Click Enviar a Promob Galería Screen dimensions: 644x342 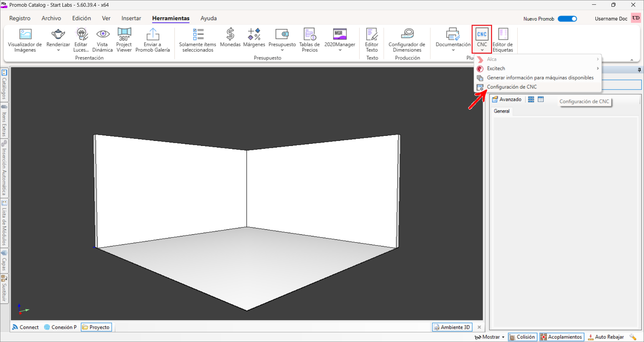pyautogui.click(x=153, y=40)
